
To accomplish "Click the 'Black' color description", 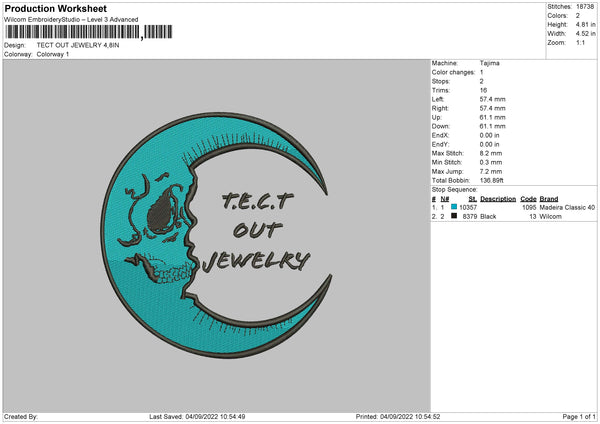I will click(x=488, y=217).
